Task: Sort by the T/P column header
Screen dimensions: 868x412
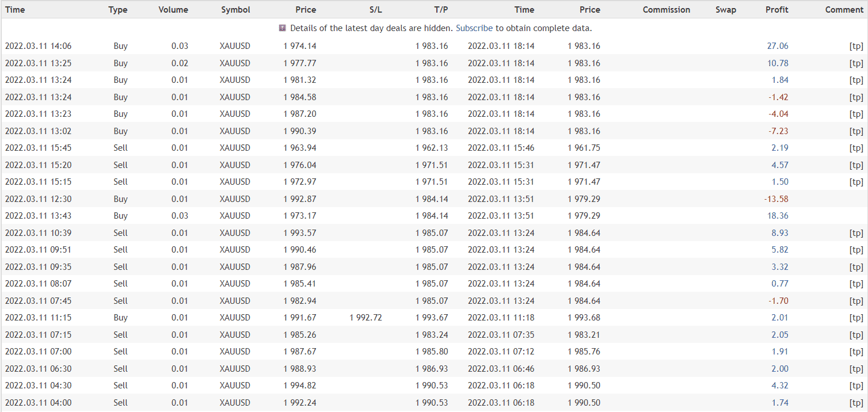Action: click(441, 10)
